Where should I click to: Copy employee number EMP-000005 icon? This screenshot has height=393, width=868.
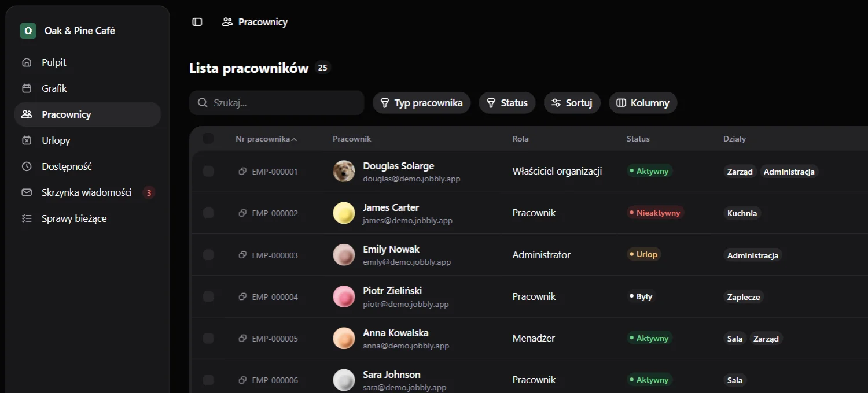(x=243, y=338)
